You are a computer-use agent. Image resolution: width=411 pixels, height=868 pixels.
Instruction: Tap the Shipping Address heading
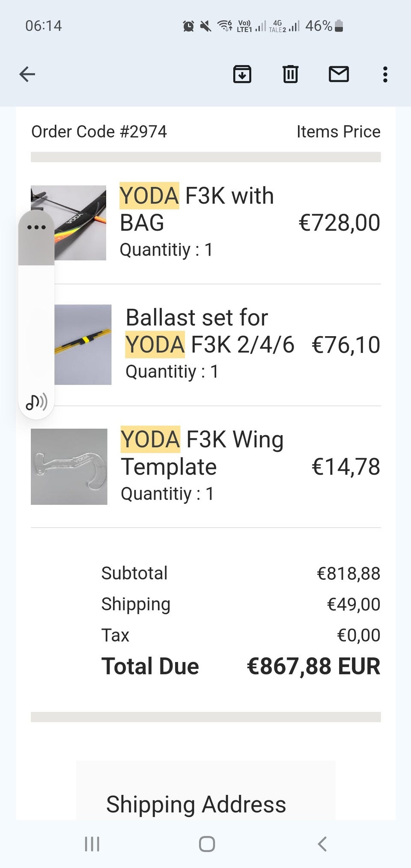[x=196, y=804]
